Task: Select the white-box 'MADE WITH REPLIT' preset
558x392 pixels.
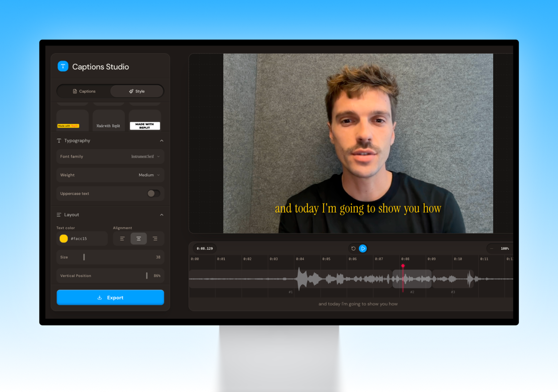Action: (x=145, y=121)
